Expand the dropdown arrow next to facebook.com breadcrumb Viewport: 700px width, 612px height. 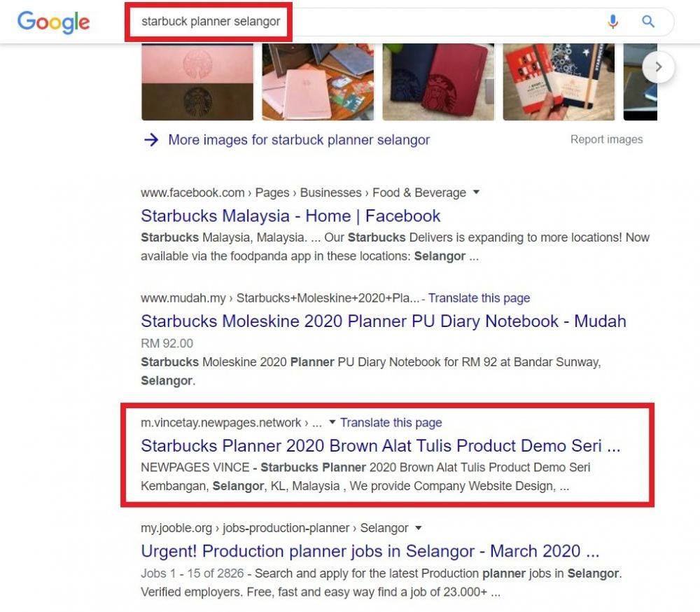476,192
